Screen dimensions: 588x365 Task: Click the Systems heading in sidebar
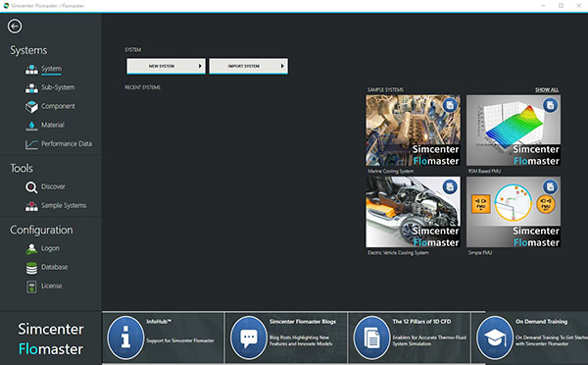tap(28, 50)
